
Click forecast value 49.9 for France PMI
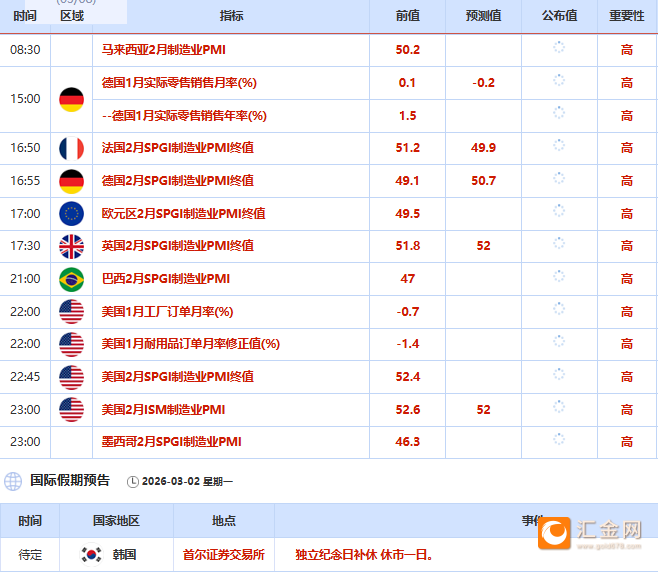483,148
